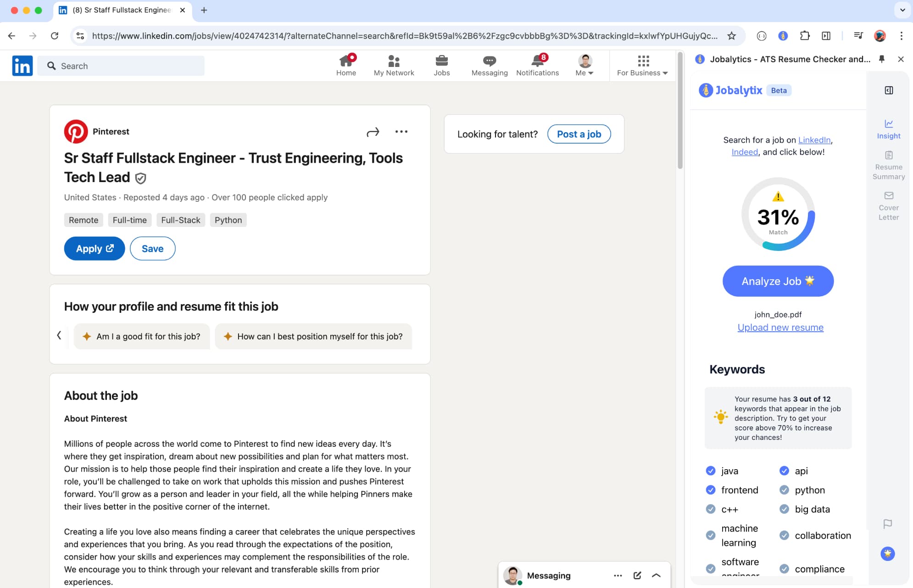View site information icon in address bar

[x=80, y=36]
